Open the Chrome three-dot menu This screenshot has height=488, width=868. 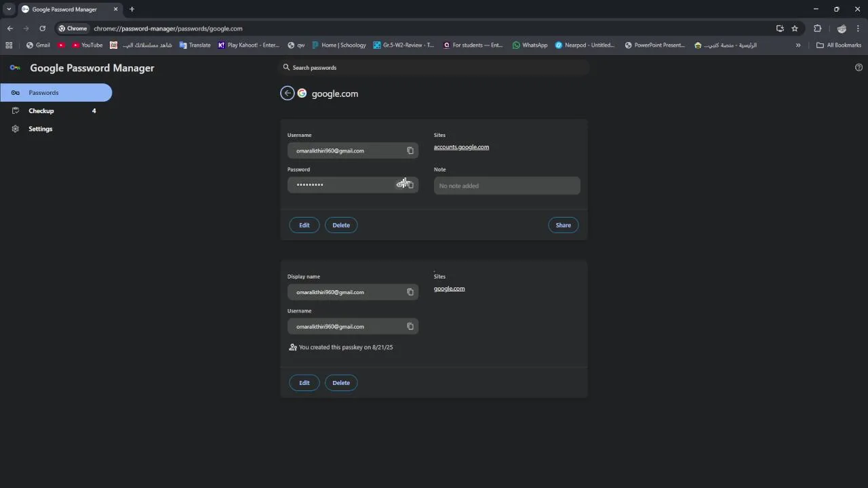point(858,28)
